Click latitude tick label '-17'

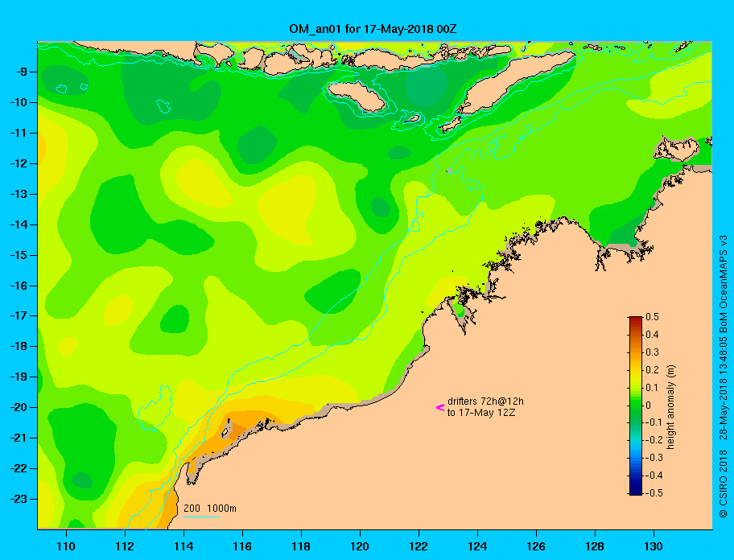(19, 315)
